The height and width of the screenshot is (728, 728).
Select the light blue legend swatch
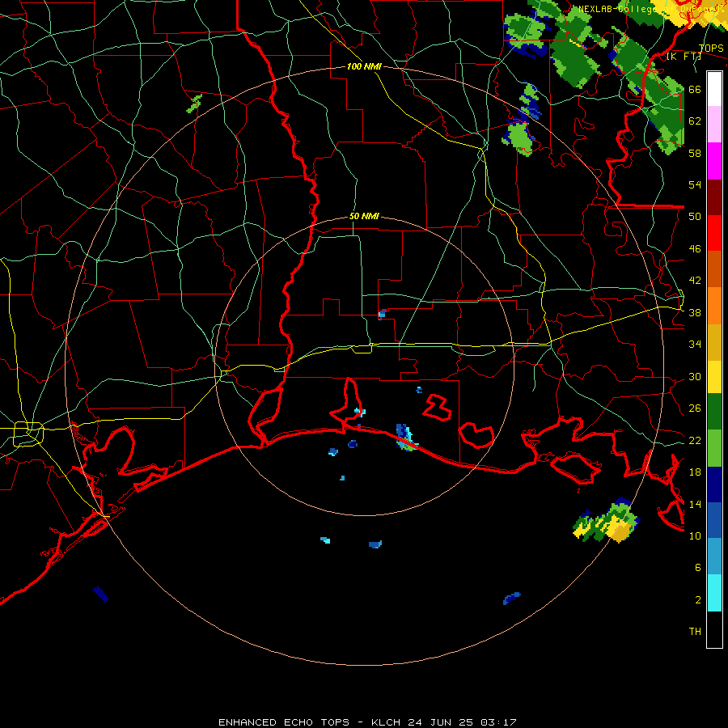tap(714, 557)
